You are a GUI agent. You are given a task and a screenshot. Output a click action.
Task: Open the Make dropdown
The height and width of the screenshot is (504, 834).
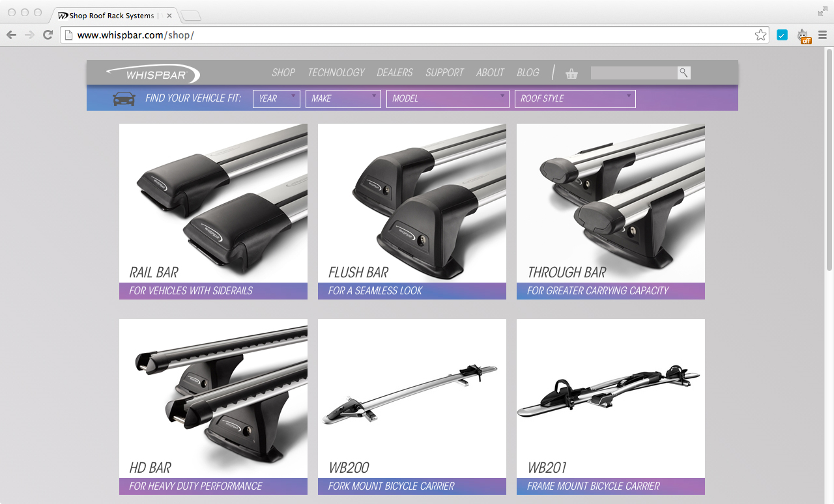(x=343, y=98)
